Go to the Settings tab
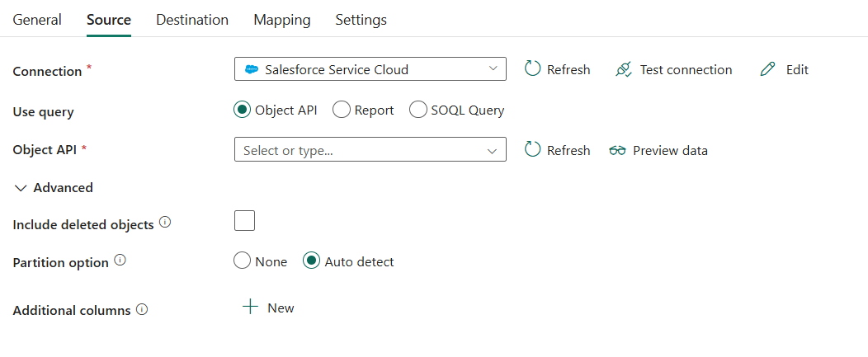 (x=361, y=20)
